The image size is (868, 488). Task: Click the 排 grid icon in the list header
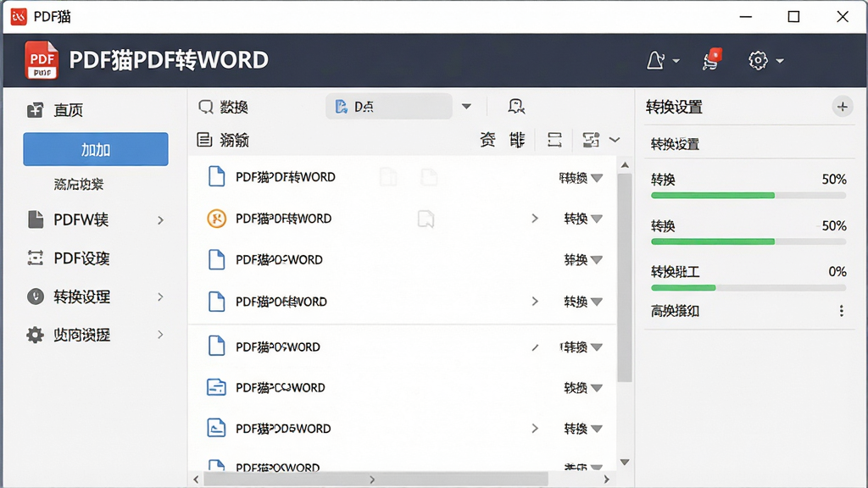[x=517, y=140]
